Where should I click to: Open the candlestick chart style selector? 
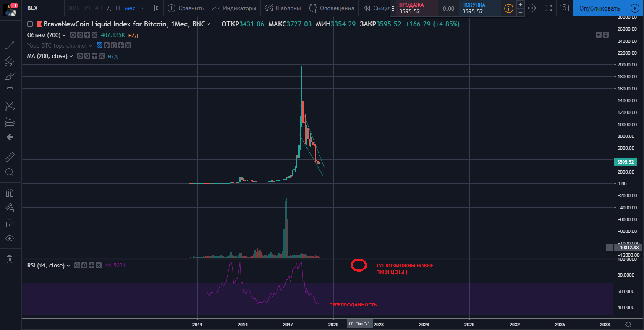click(156, 8)
